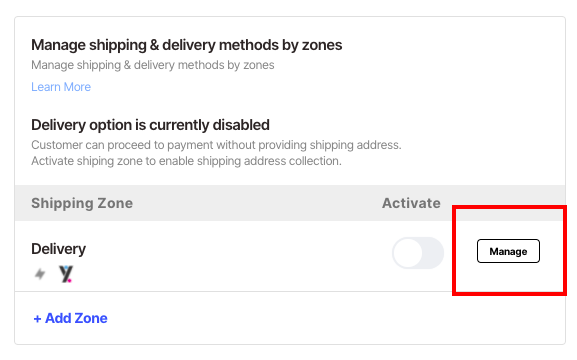Viewport: 577px width, 360px height.
Task: Click the blank area right of Add Zone
Action: (x=331, y=318)
